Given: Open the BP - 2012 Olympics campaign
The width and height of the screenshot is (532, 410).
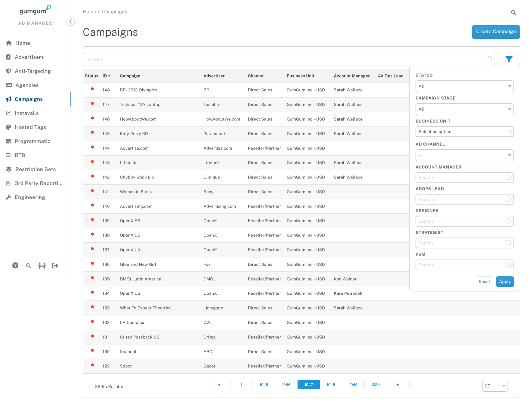Looking at the screenshot, I should point(139,90).
